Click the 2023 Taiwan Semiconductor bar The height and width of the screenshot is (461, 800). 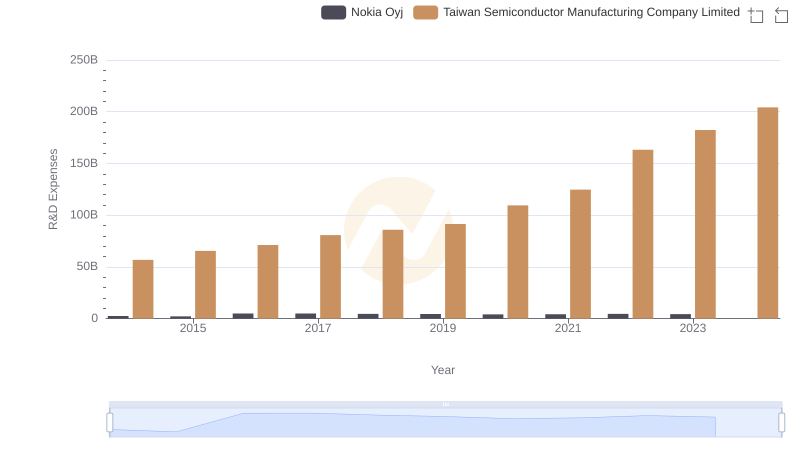tap(705, 224)
